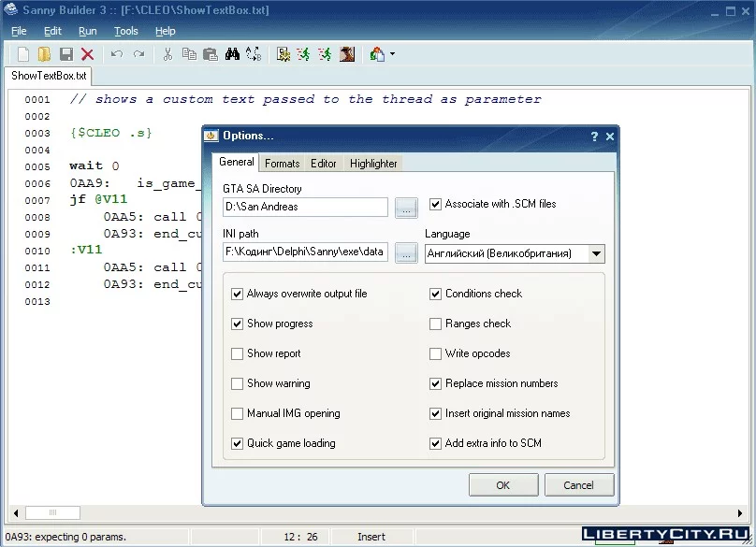Edit the INI path text field
This screenshot has width=756, height=547.
coord(305,252)
